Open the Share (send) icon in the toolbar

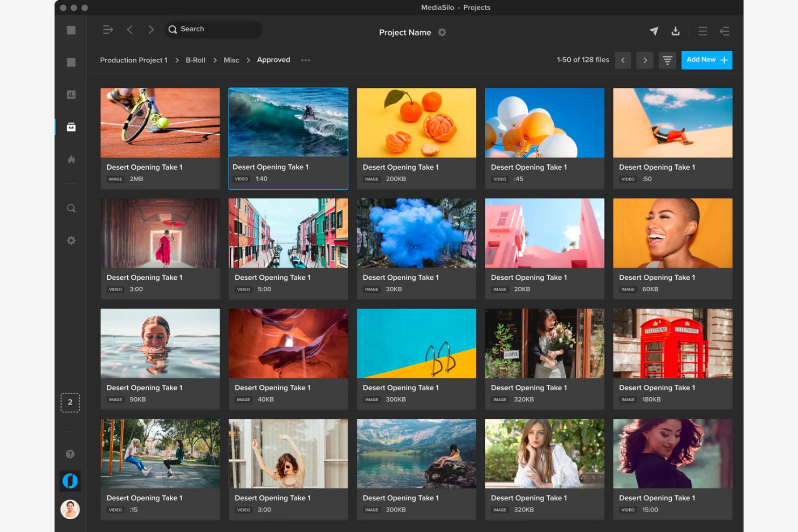(x=653, y=32)
